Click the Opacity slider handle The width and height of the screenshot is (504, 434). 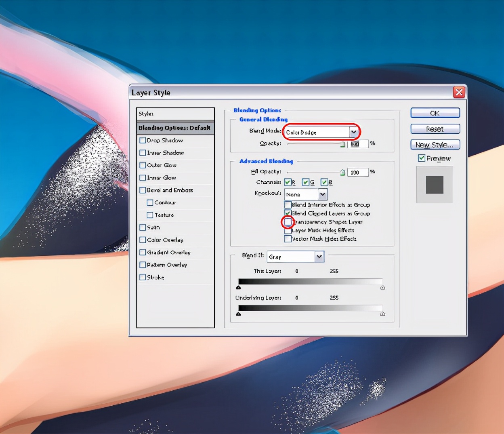(342, 145)
